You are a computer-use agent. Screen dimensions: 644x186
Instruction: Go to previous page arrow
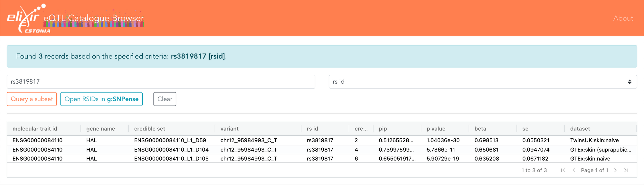click(574, 170)
